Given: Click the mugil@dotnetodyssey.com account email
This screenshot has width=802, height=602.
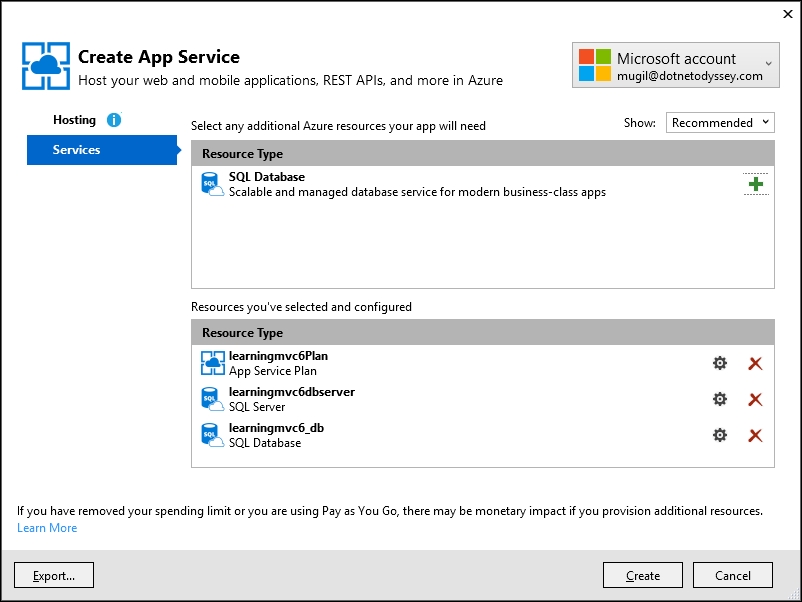Looking at the screenshot, I should click(689, 76).
